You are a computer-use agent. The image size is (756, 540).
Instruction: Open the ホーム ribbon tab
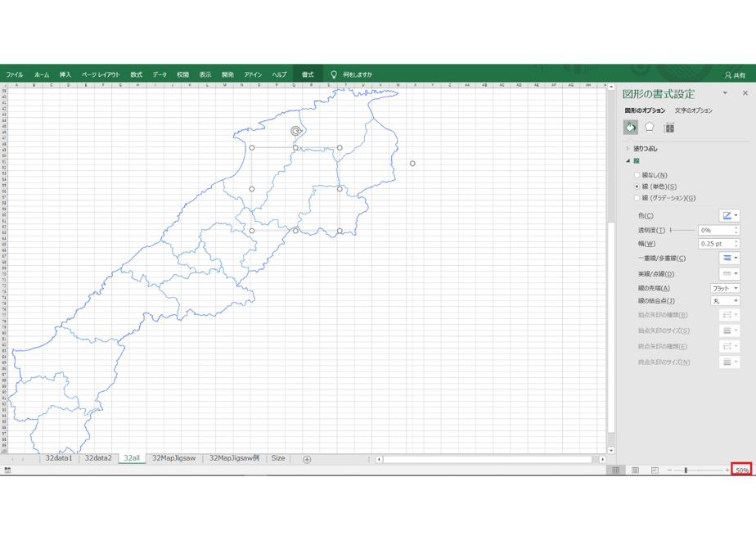click(x=42, y=74)
